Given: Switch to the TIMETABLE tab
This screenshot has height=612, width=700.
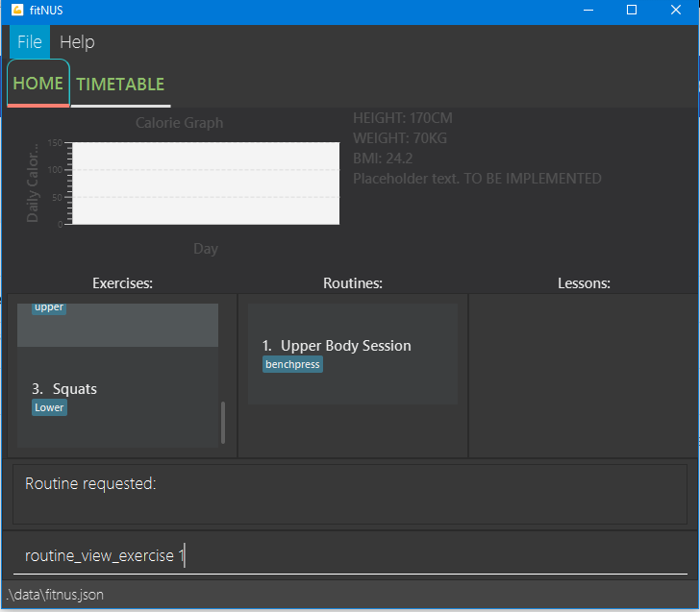Looking at the screenshot, I should 120,85.
